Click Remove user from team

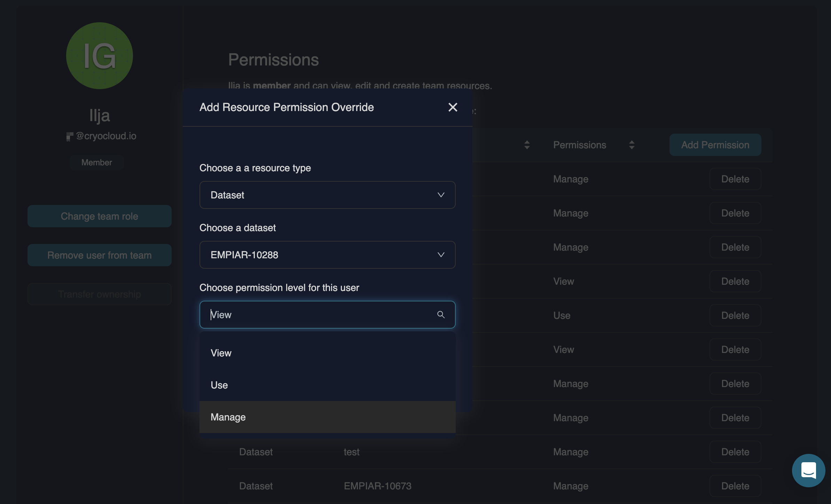100,255
